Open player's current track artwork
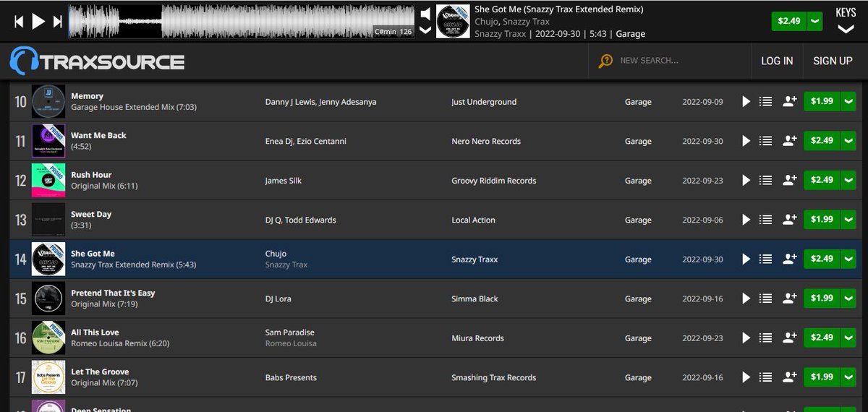868x412 pixels. (x=454, y=21)
